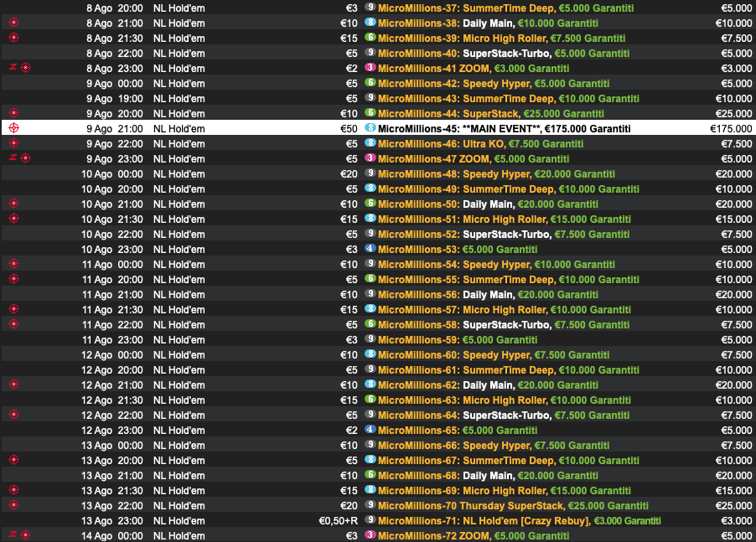Click the target icon on MicroMillions-39 row

click(x=14, y=38)
